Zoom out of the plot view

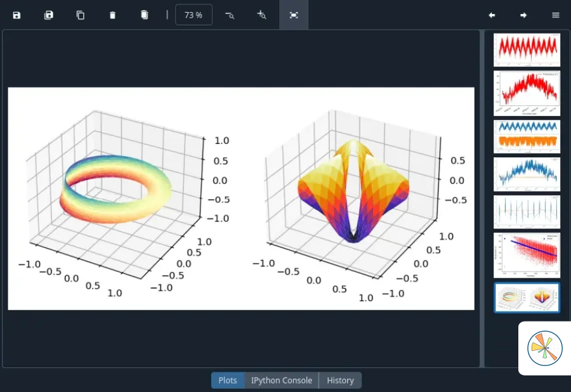click(230, 15)
